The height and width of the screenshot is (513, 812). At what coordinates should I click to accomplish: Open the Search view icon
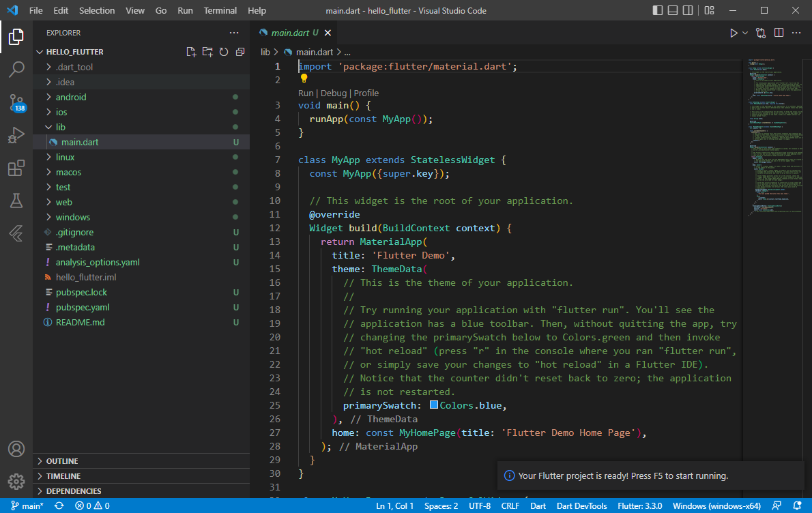coord(16,70)
